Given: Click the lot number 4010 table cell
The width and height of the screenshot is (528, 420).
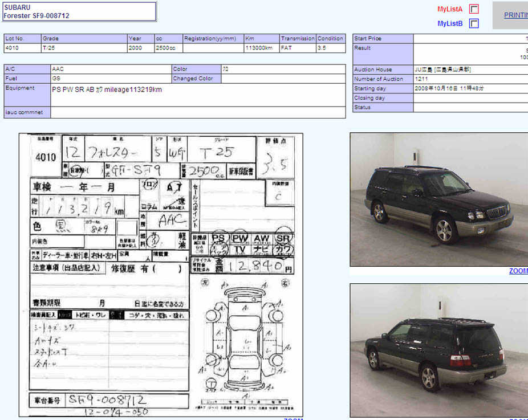Looking at the screenshot, I should click(22, 48).
